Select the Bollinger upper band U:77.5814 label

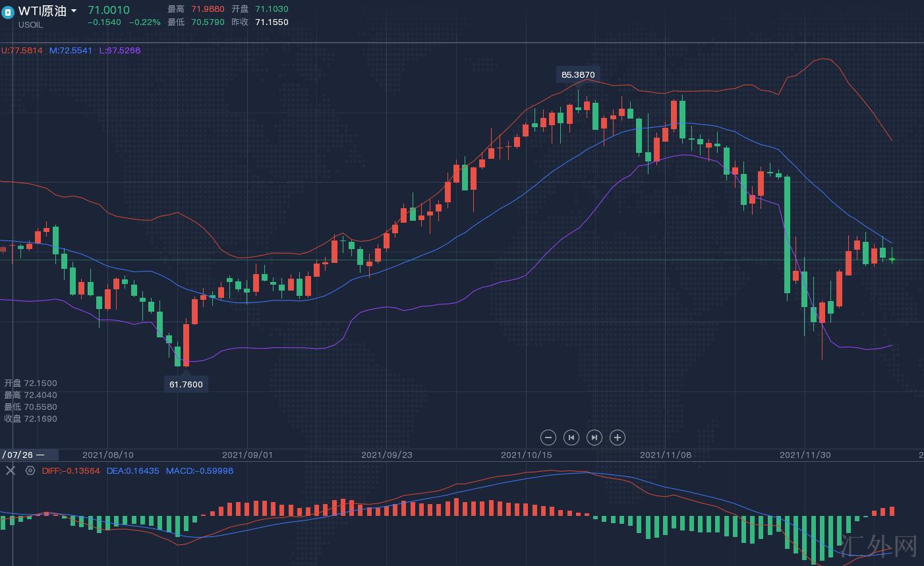click(x=22, y=50)
